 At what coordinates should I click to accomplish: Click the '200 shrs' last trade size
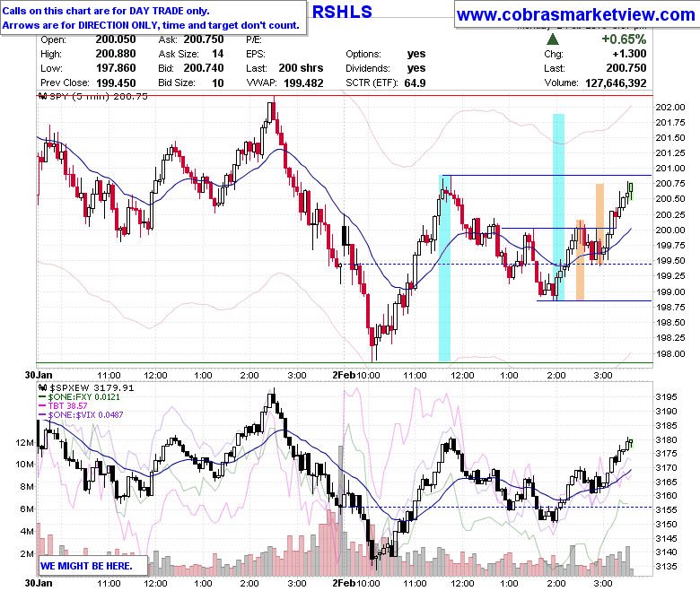301,68
